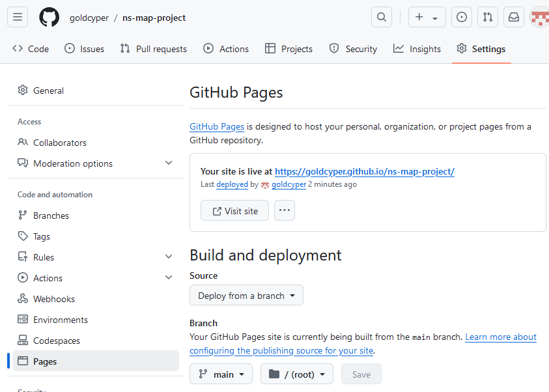Image resolution: width=549 pixels, height=392 pixels.
Task: Open the hamburger navigation menu
Action: 18,17
